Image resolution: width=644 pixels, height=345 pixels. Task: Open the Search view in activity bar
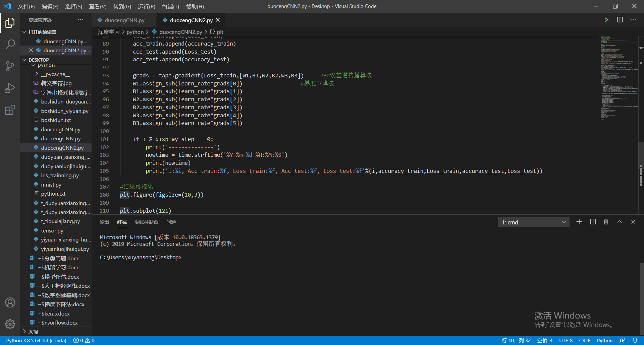[10, 44]
